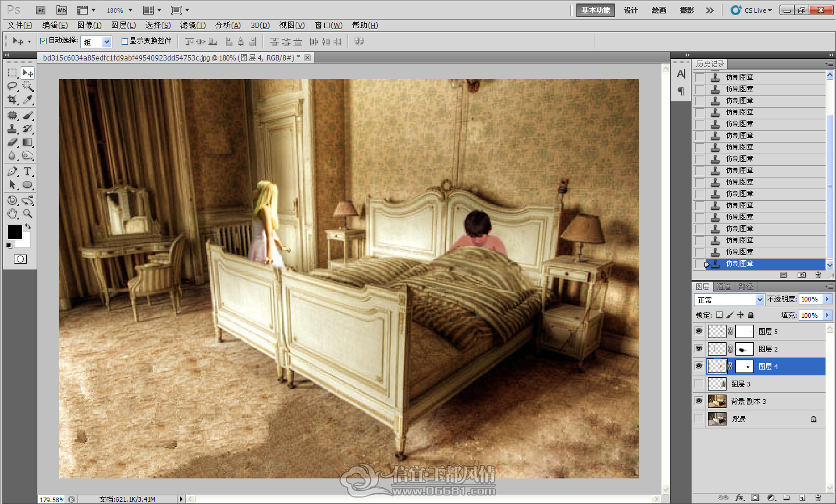836x504 pixels.
Task: Uncheck the 自动选择 checkbox
Action: point(43,41)
